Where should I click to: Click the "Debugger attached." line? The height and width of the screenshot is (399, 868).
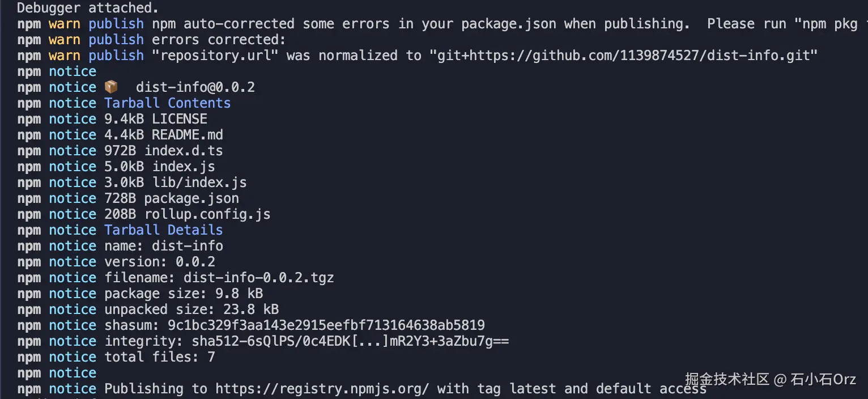point(88,8)
